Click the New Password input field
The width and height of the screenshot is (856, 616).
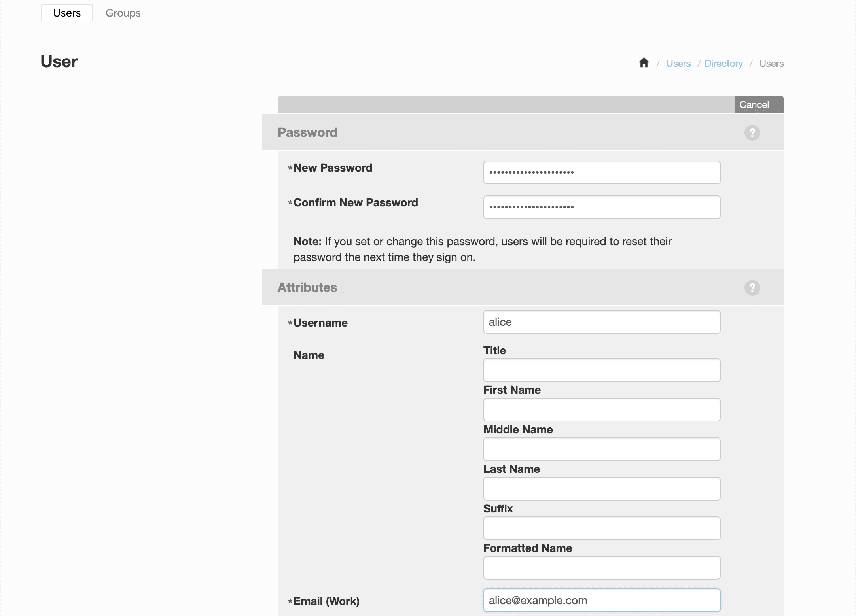point(602,172)
